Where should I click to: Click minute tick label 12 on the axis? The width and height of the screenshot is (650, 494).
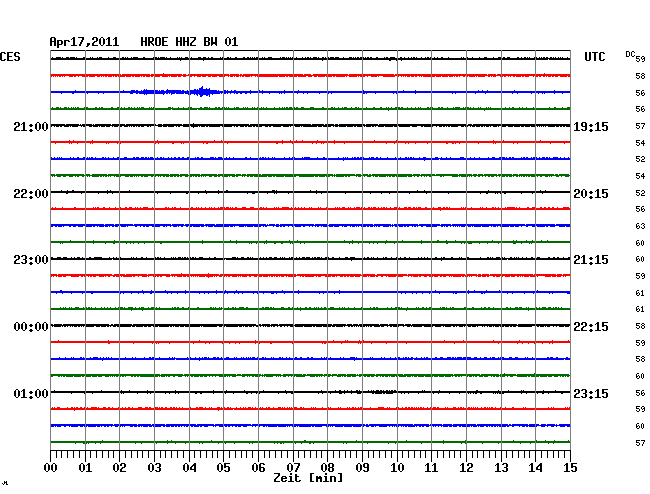pos(466,468)
